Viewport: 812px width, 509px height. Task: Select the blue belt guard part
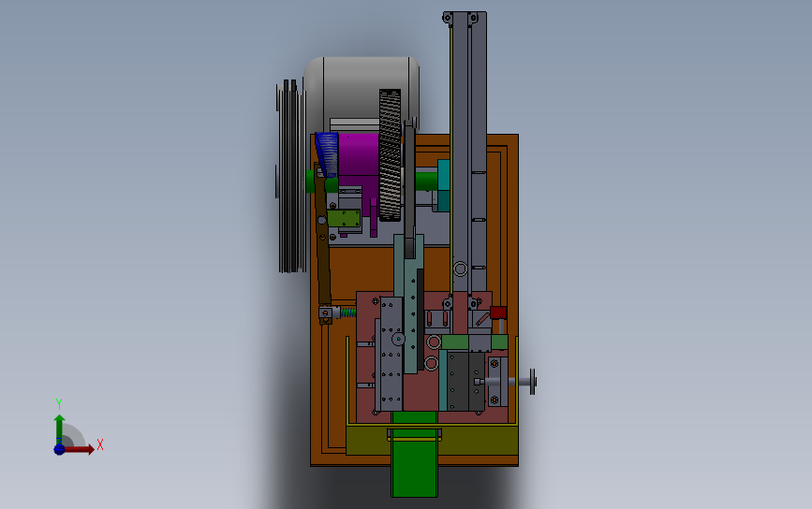click(327, 155)
